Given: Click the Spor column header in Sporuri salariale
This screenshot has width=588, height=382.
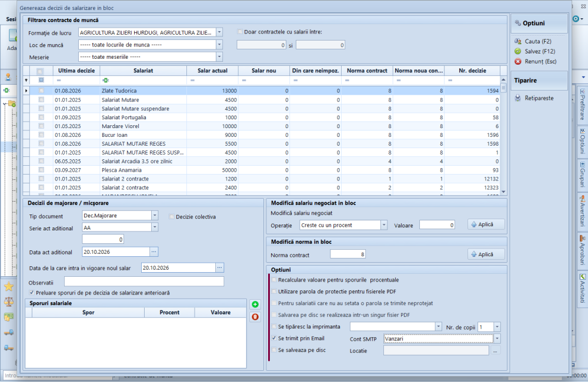Looking at the screenshot, I should coord(88,312).
